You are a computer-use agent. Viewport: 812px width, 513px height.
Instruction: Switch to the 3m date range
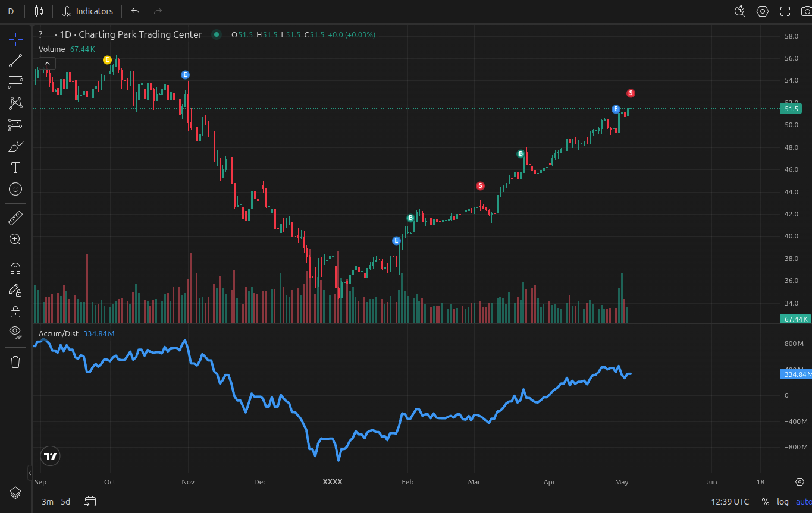[x=47, y=502]
